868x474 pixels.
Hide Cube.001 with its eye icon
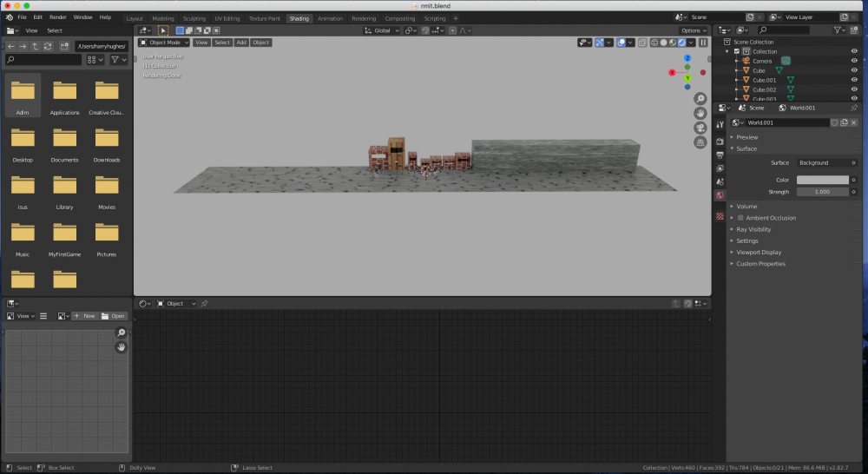[x=854, y=80]
